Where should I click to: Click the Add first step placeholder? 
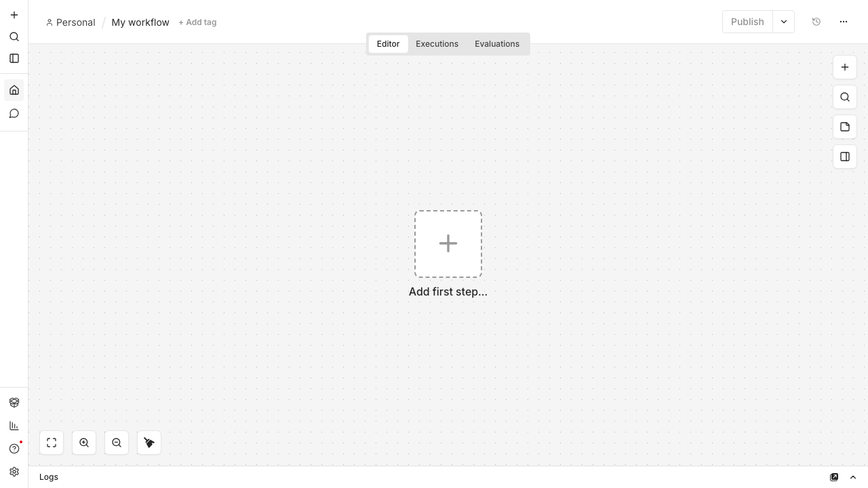pos(448,244)
